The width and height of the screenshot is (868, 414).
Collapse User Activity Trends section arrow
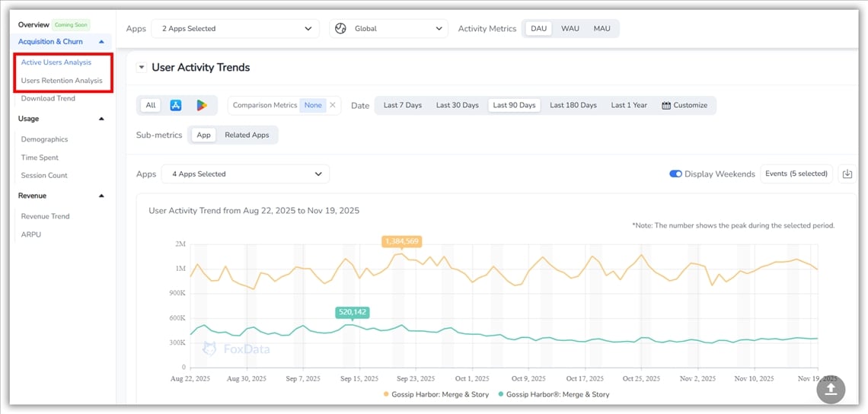(141, 68)
